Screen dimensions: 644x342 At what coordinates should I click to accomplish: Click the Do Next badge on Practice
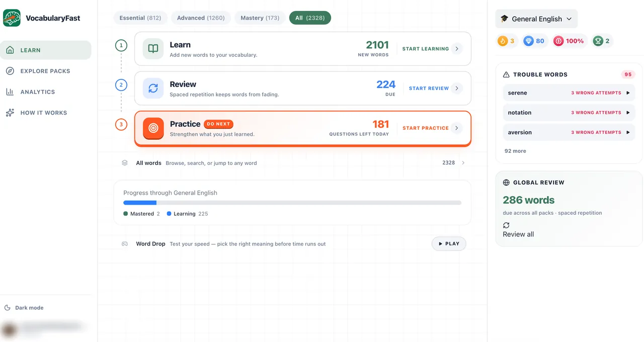click(x=218, y=124)
